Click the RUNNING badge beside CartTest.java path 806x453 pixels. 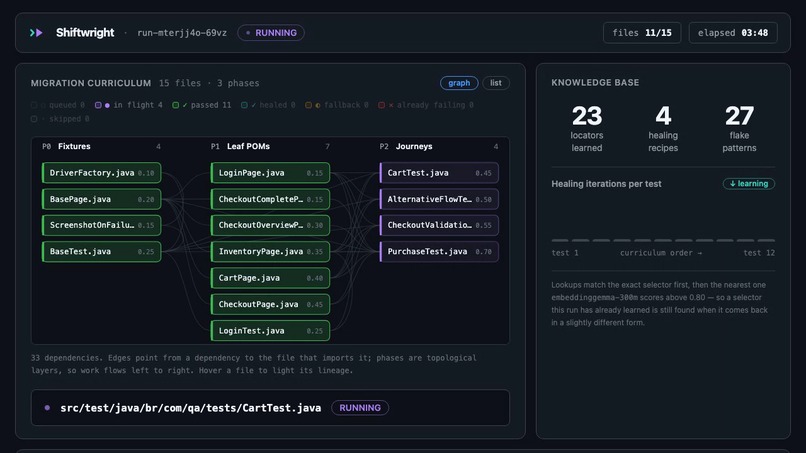pos(360,408)
